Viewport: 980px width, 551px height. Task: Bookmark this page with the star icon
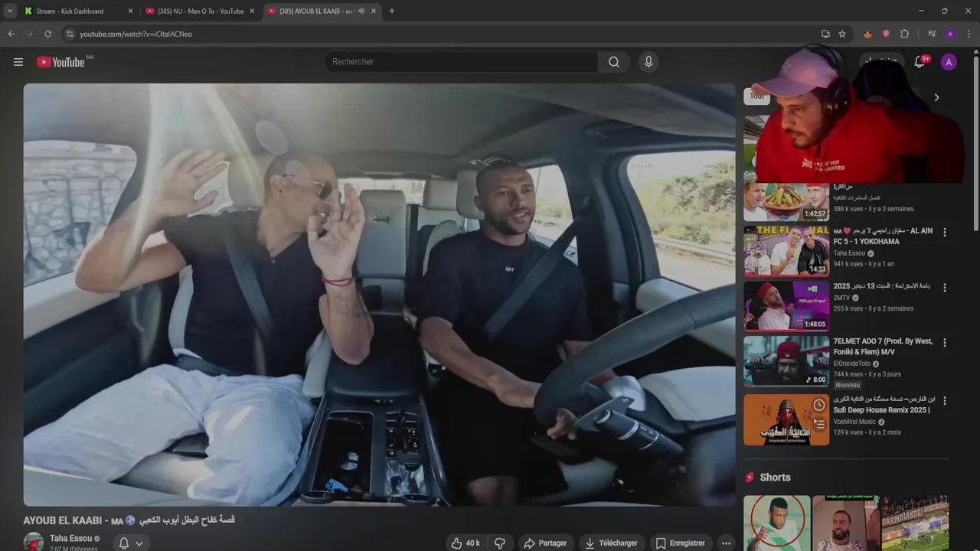pyautogui.click(x=842, y=34)
